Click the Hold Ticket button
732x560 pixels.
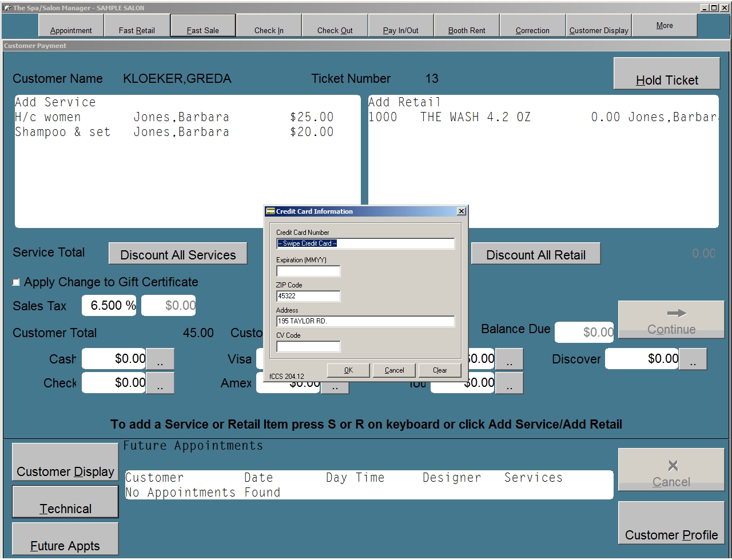(x=667, y=73)
